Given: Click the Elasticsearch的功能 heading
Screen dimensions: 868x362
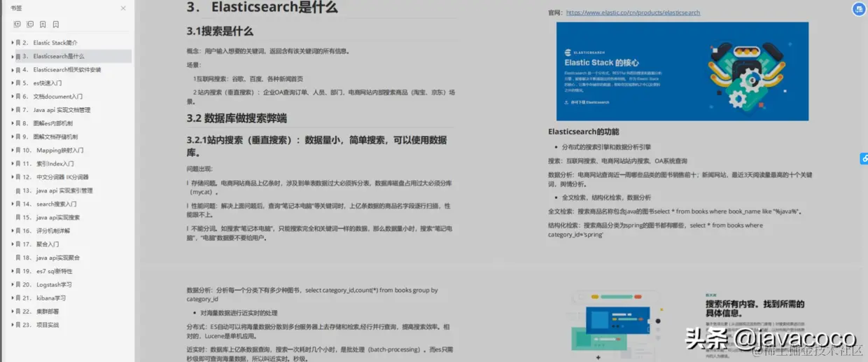Looking at the screenshot, I should point(583,132).
